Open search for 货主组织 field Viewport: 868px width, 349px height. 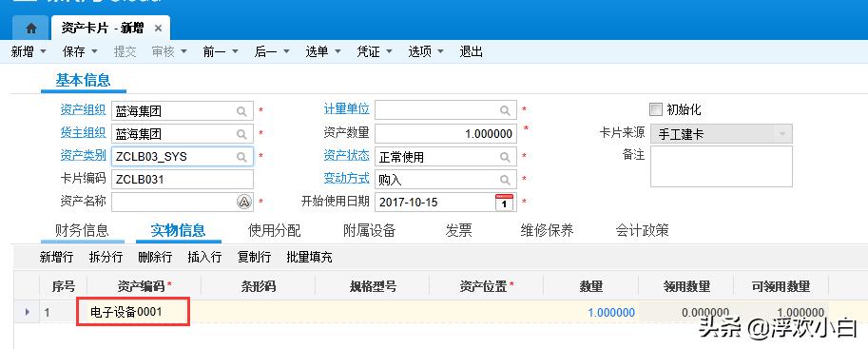pyautogui.click(x=241, y=134)
